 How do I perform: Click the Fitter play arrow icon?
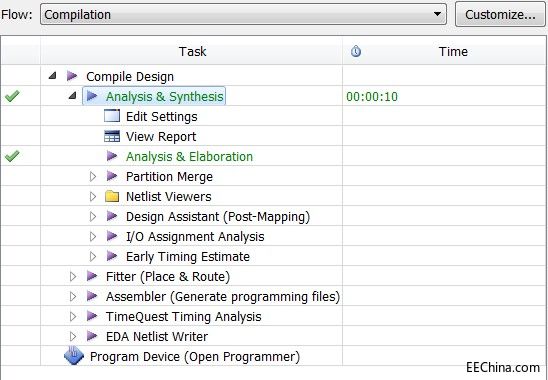[92, 275]
